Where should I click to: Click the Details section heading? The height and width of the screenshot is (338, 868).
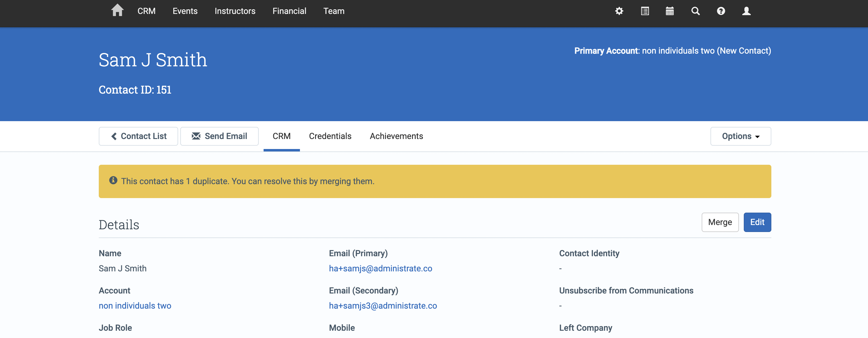coord(119,225)
